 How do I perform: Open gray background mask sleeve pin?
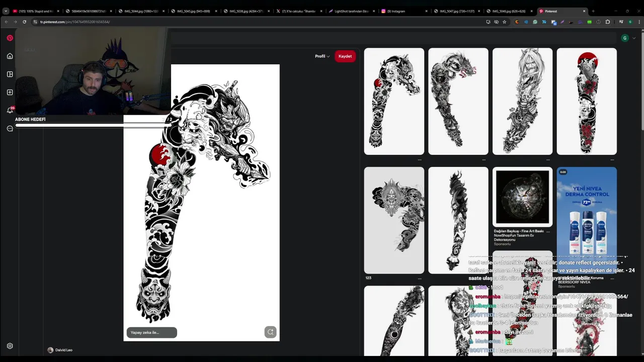tap(394, 220)
